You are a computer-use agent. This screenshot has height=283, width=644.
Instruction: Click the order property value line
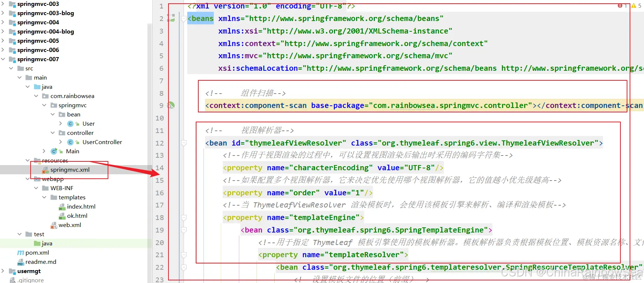point(298,193)
